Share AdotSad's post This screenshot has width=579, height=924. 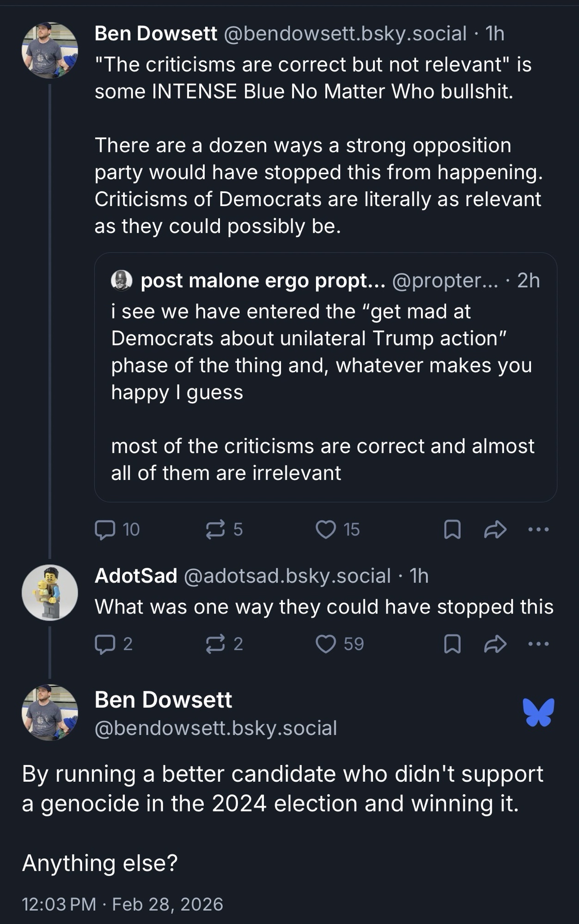tap(495, 644)
